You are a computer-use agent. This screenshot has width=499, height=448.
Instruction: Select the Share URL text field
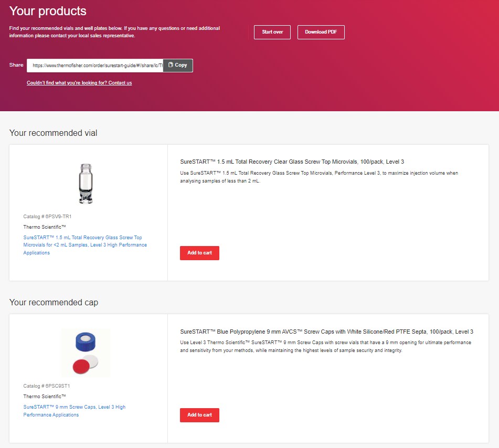pos(95,66)
